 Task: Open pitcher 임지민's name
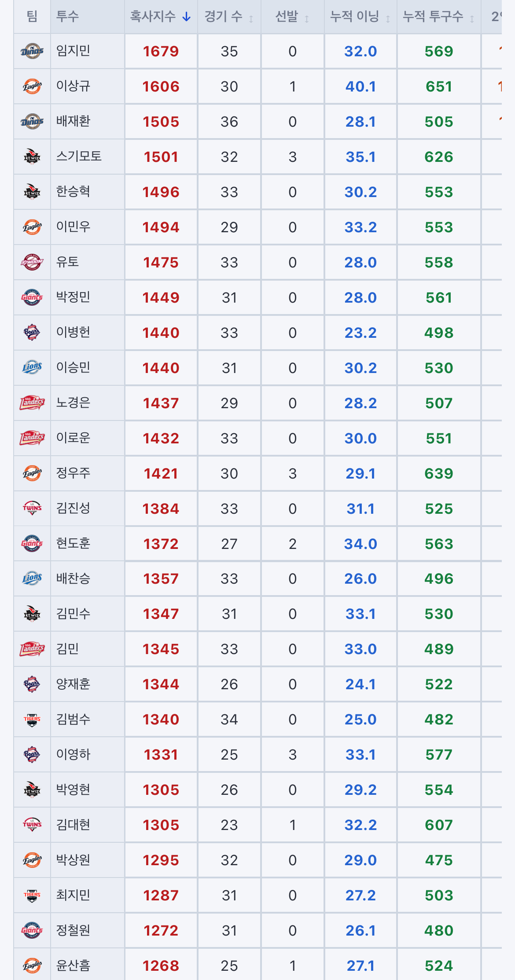[73, 51]
